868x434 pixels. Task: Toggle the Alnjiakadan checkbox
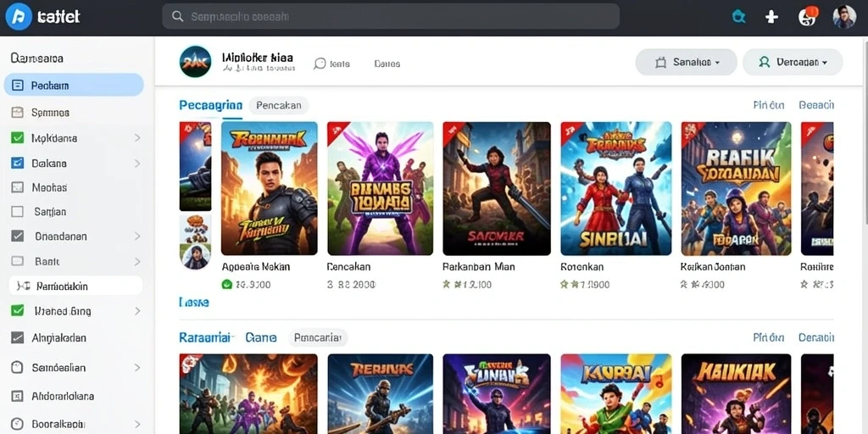pos(18,337)
